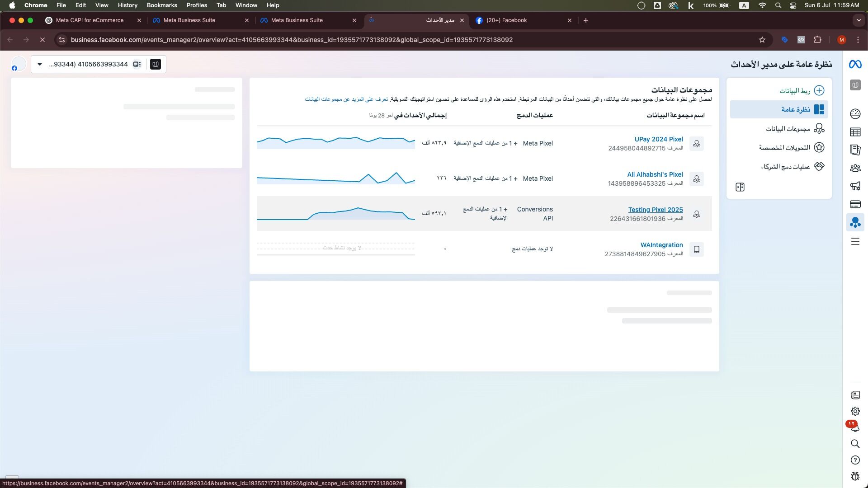Screen dimensions: 868x488
Task: Open the campaigns megaphone icon
Action: (x=855, y=186)
